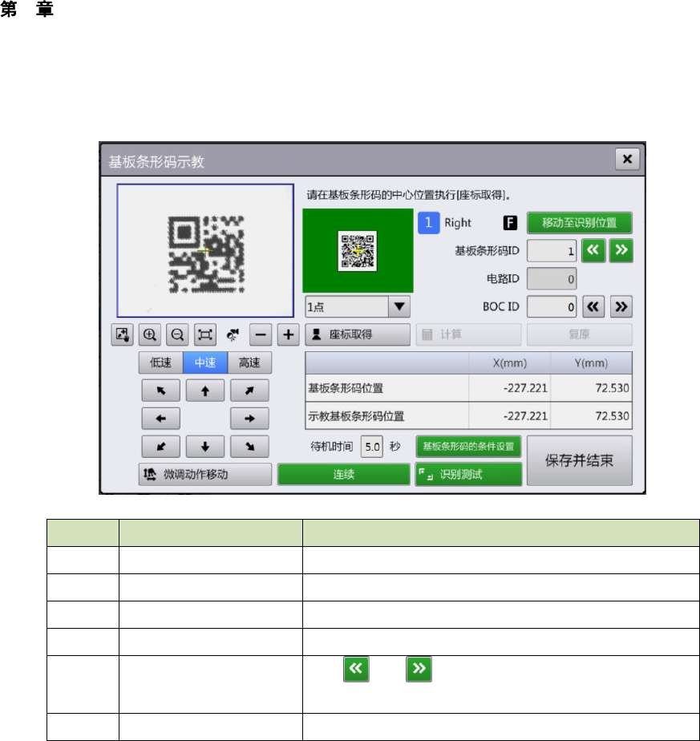This screenshot has width=700, height=741.
Task: Zoom out the camera view
Action: point(177,334)
